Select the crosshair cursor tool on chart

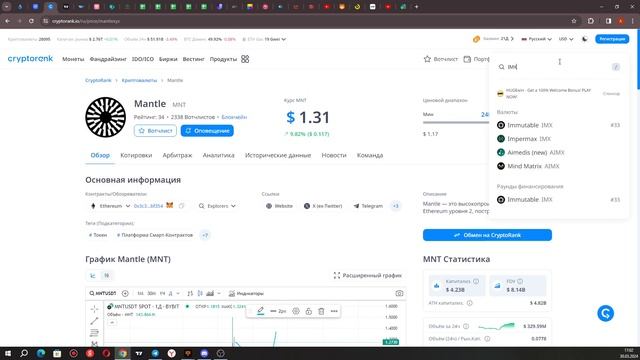(x=94, y=309)
